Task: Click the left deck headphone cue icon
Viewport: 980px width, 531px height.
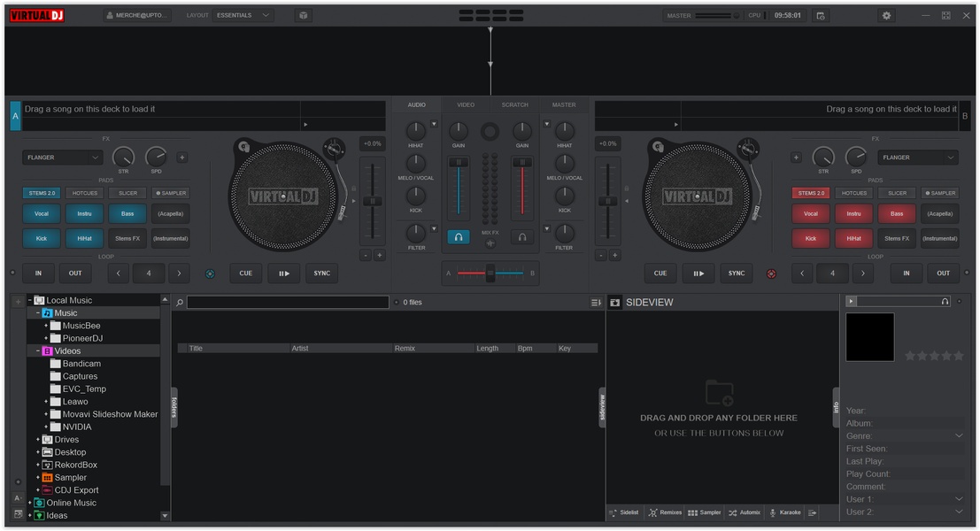Action: point(459,237)
